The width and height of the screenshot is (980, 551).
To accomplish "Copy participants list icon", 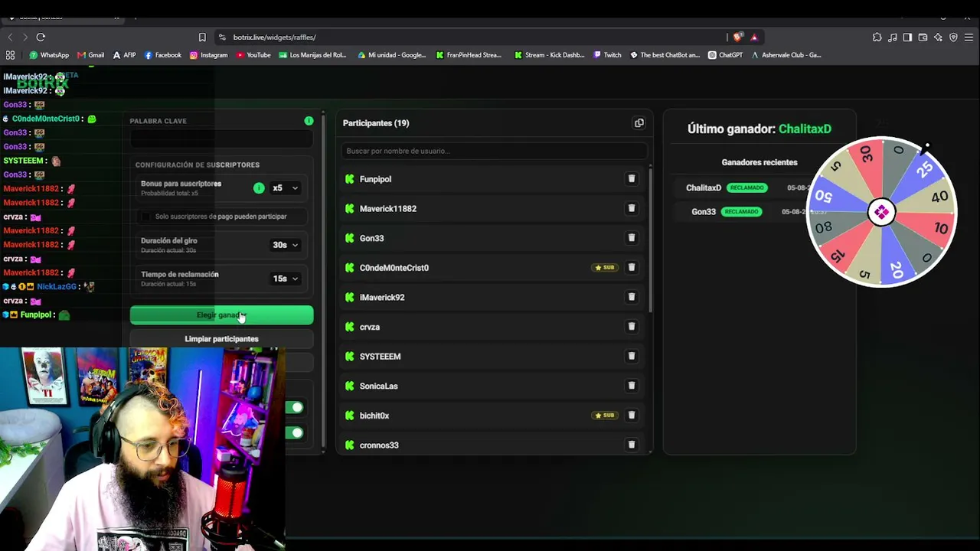I will (x=639, y=123).
